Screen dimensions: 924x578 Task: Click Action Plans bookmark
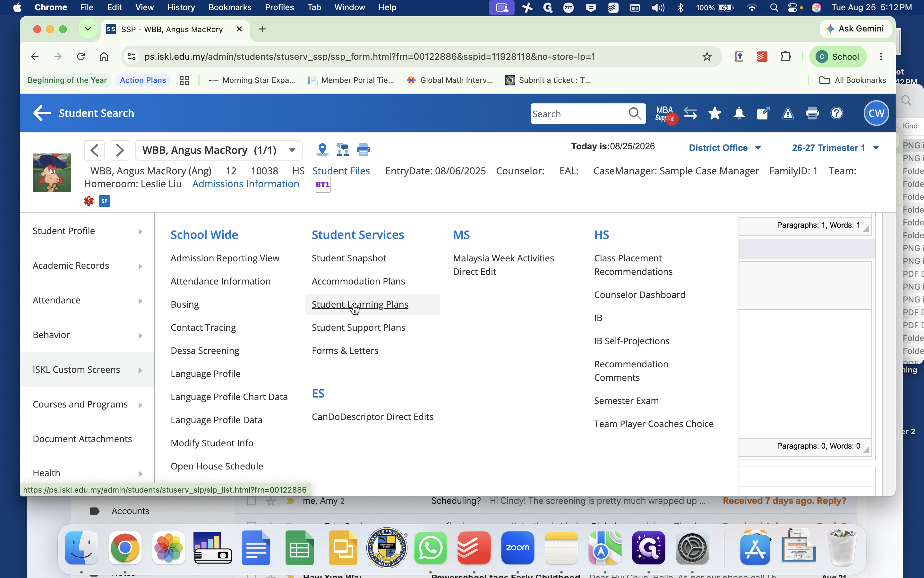tap(143, 80)
